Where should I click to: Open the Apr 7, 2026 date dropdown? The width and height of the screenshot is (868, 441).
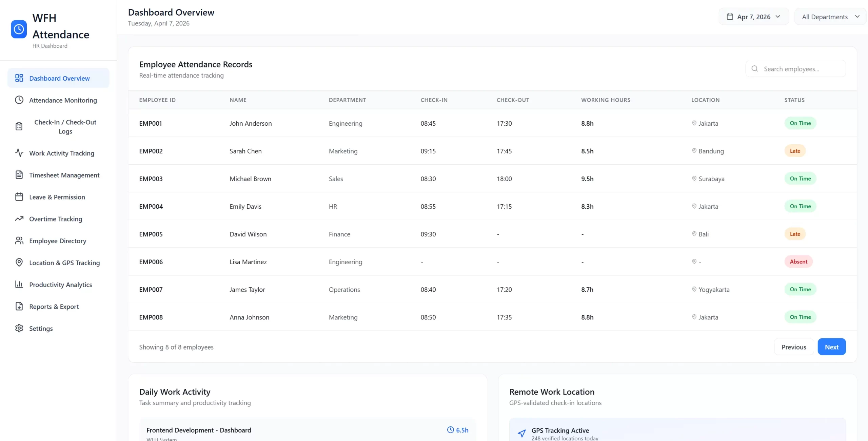(753, 17)
